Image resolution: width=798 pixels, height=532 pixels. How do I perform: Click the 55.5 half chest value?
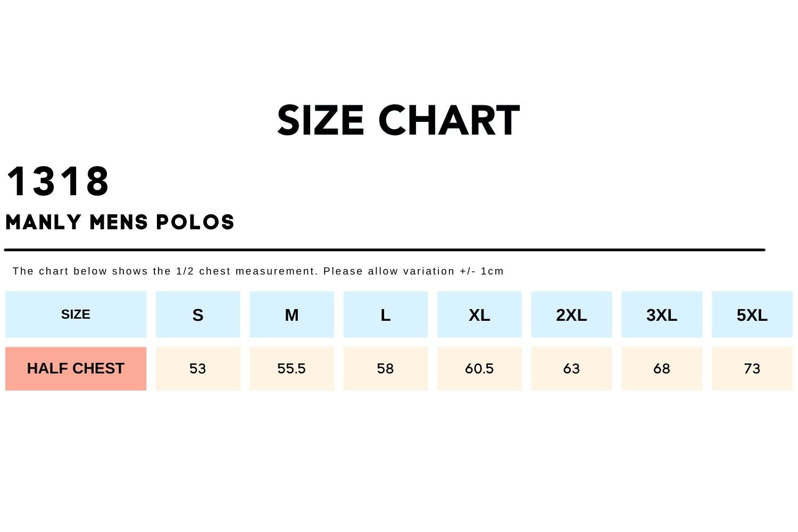coord(292,369)
